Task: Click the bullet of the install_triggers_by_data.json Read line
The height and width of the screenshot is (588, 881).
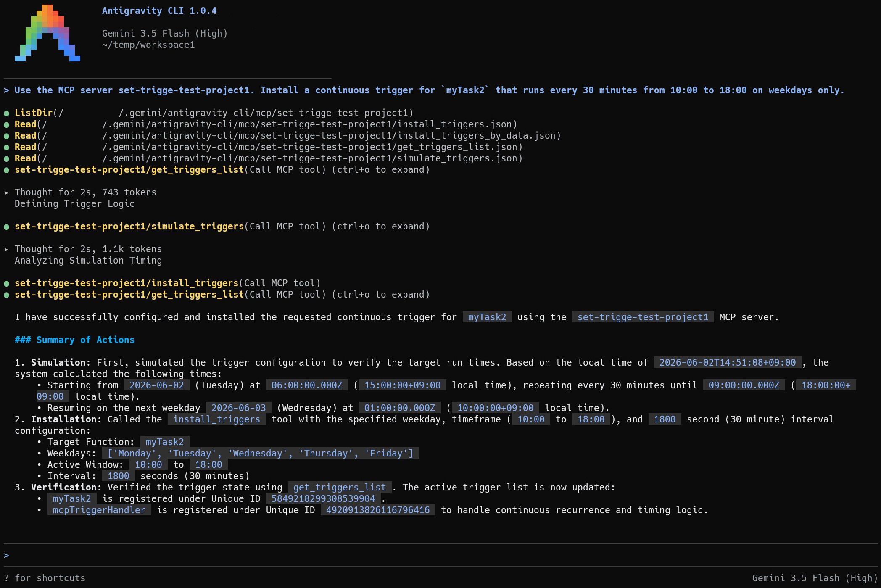Action: (7, 136)
